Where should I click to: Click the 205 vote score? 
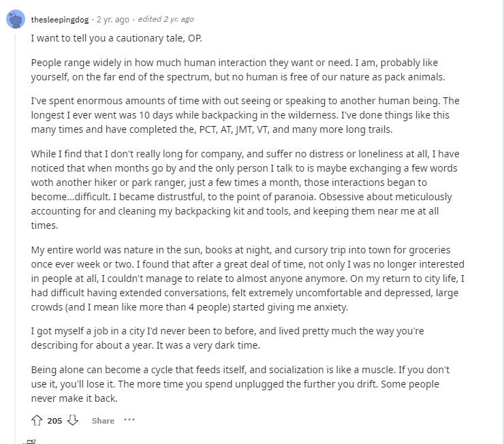tap(54, 421)
